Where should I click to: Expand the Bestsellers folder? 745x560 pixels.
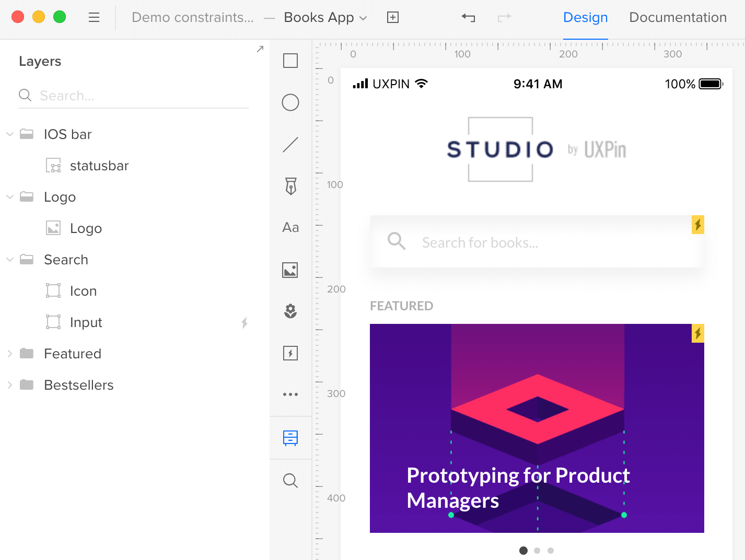pos(9,385)
